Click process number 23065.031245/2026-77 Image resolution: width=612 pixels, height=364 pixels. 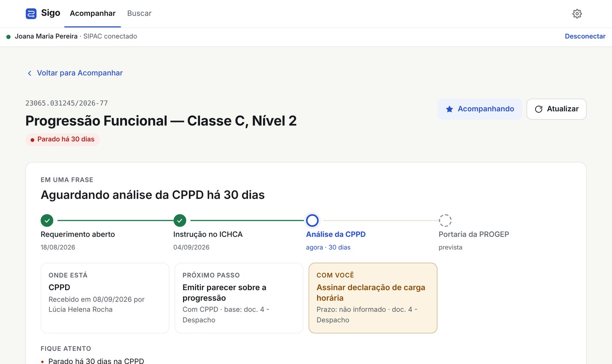click(x=66, y=103)
